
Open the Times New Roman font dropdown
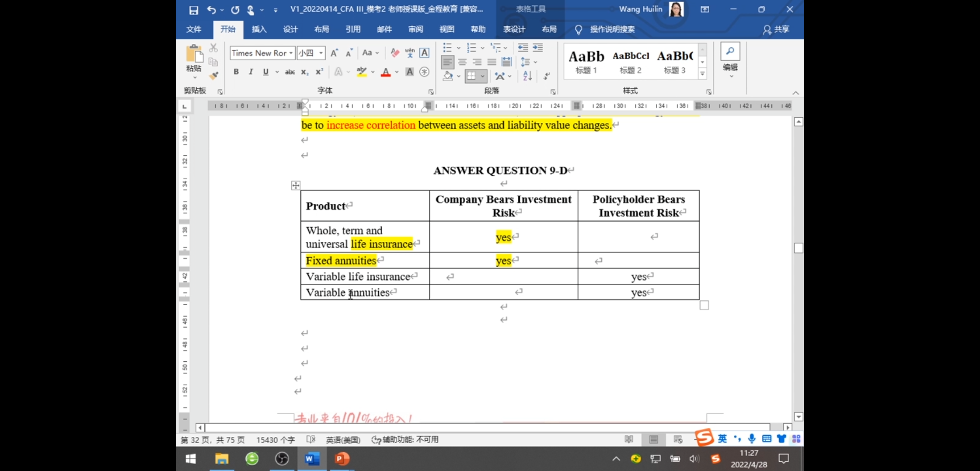pyautogui.click(x=291, y=53)
